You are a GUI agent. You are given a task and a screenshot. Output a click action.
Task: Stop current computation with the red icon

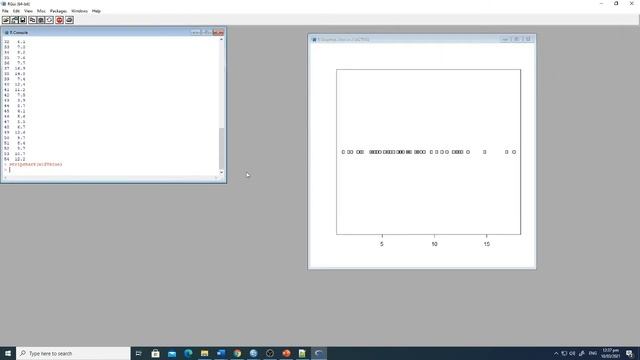click(x=60, y=20)
